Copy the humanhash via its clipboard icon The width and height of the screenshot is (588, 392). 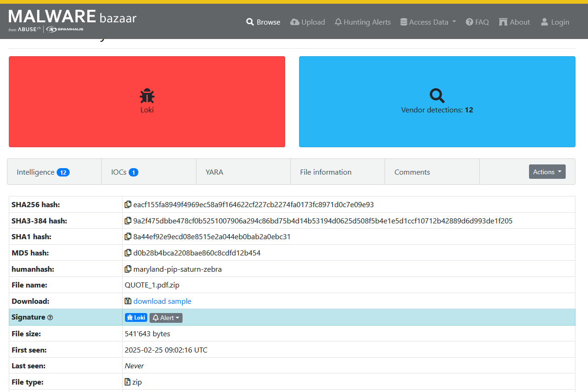(128, 269)
